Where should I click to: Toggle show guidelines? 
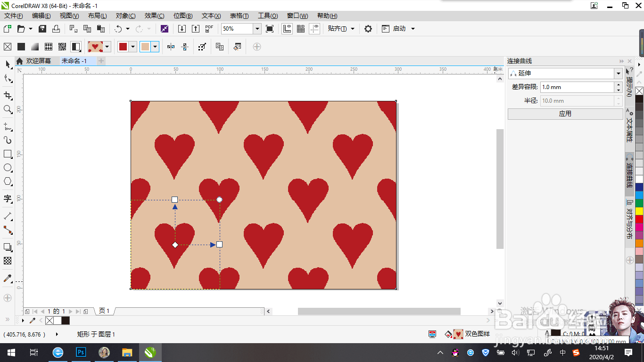314,29
